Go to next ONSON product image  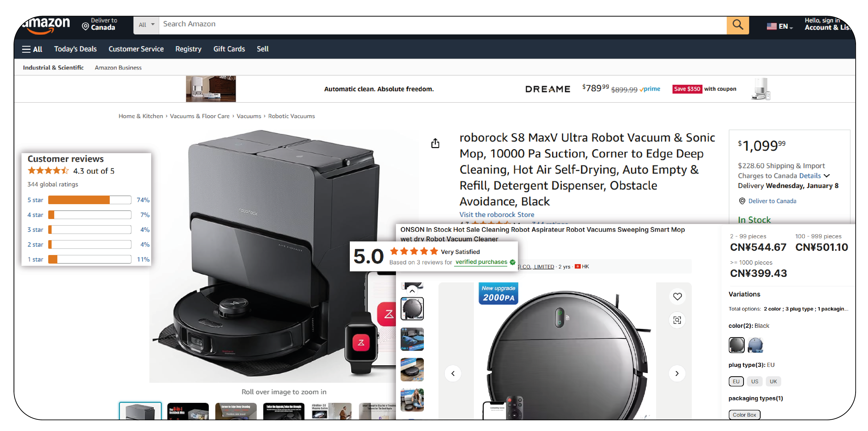click(x=677, y=373)
